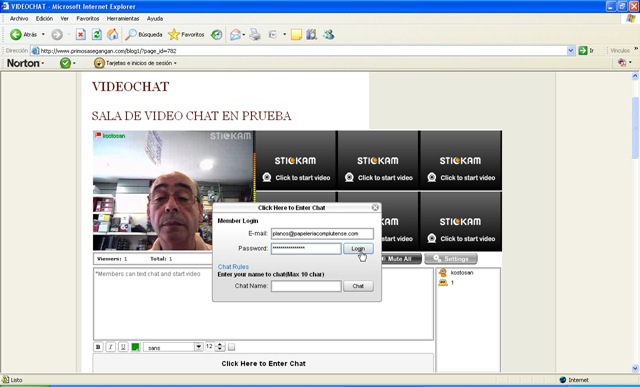Click the grey forward arrow button
The width and height of the screenshot is (640, 387).
pyautogui.click(x=57, y=35)
